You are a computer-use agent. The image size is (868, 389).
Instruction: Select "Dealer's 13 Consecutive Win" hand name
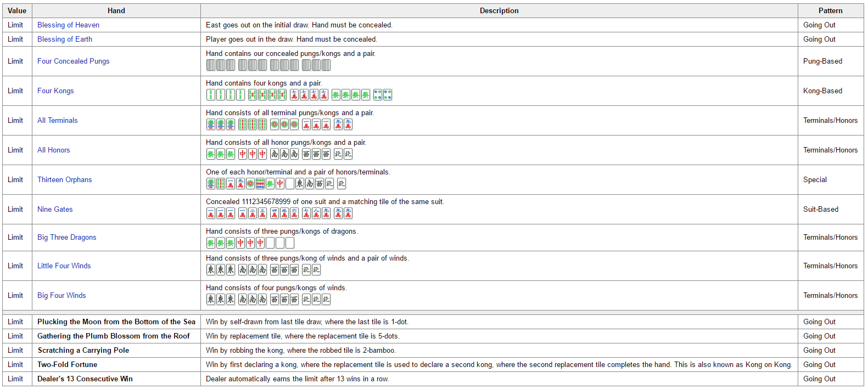click(85, 379)
